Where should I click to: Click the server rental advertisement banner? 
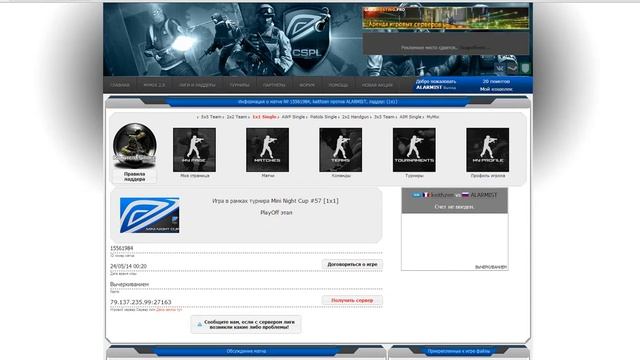[x=445, y=19]
